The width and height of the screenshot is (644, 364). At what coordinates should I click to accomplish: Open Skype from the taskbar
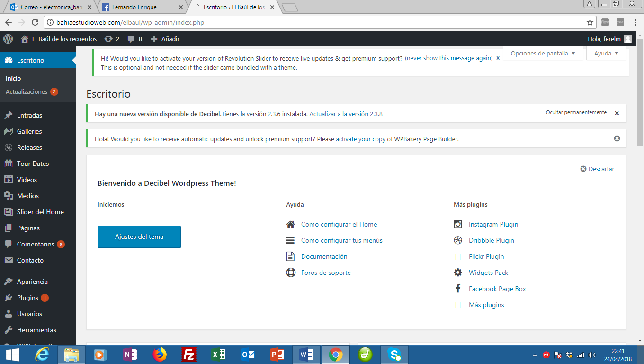[x=394, y=355]
